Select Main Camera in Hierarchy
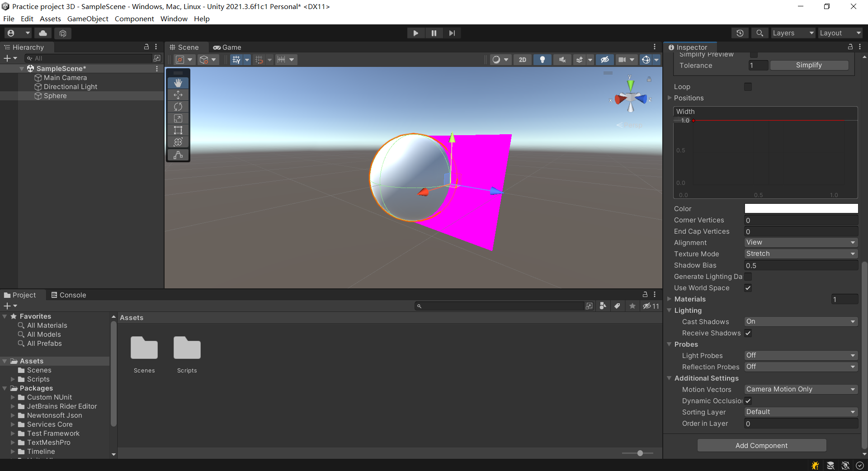This screenshot has height=471, width=868. pos(65,78)
